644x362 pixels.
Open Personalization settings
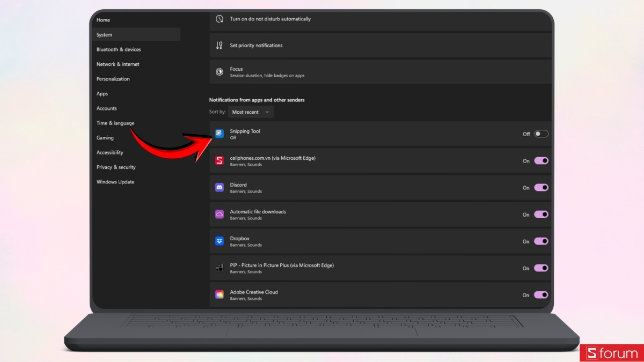(x=113, y=79)
